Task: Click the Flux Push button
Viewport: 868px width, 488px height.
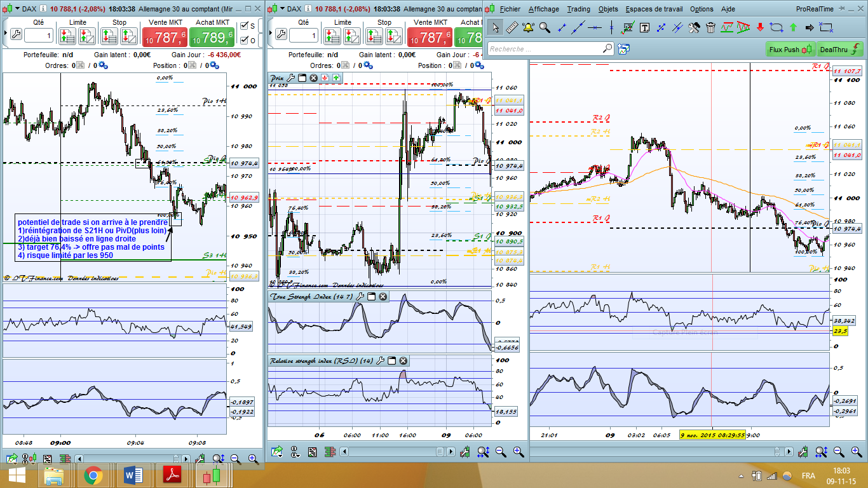Action: click(x=790, y=50)
